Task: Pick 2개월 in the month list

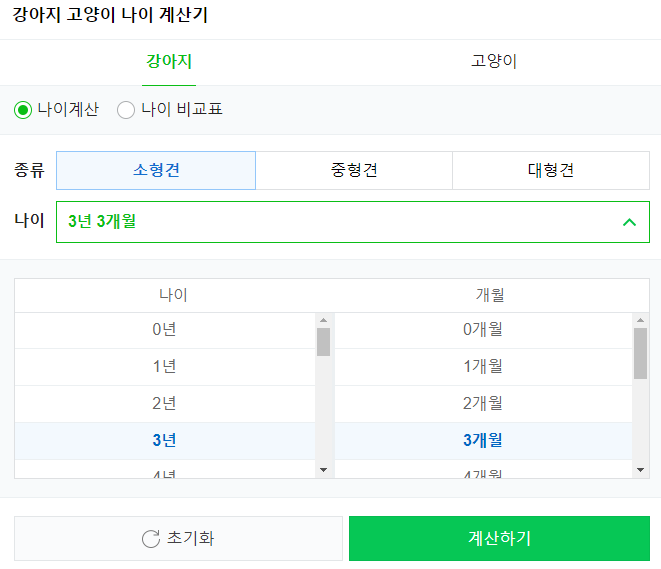Action: click(x=483, y=404)
